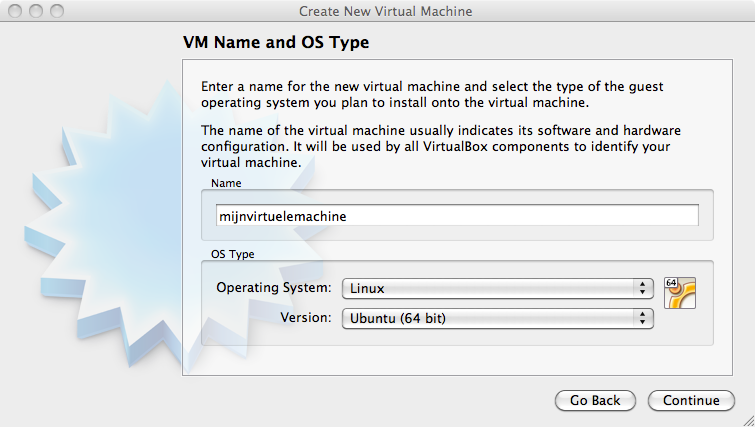755x427 pixels.
Task: Click the 'Name' group label
Action: 226,183
